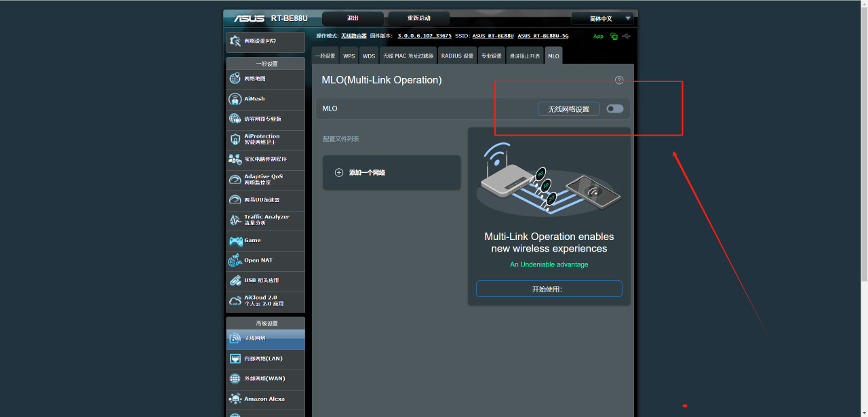868x417 pixels.
Task: Click the 退出 logout button
Action: (353, 18)
